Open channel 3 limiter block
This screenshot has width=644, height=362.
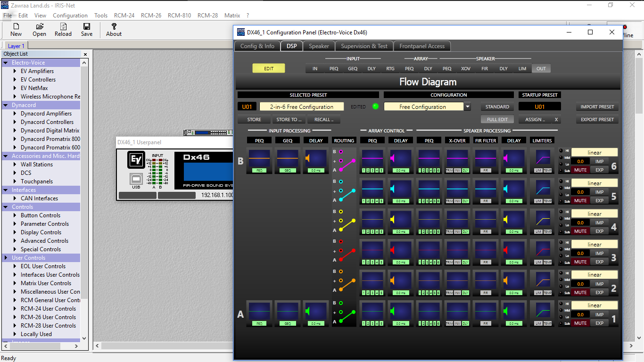542,252
